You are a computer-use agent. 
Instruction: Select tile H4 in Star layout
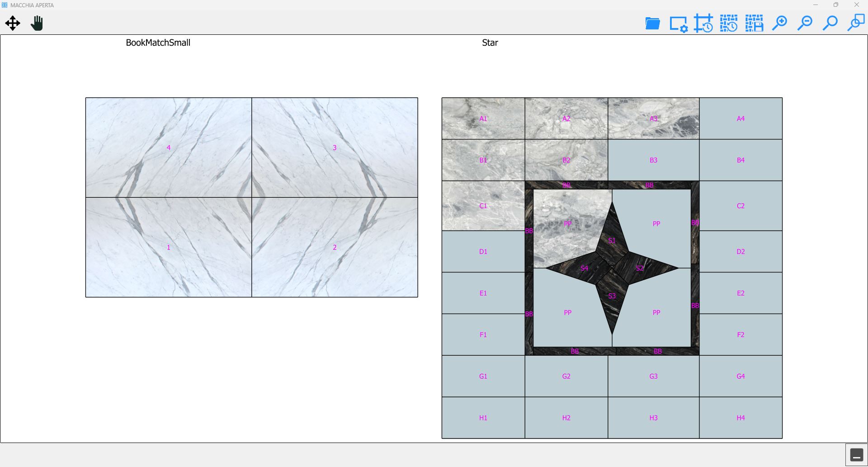[x=741, y=418]
